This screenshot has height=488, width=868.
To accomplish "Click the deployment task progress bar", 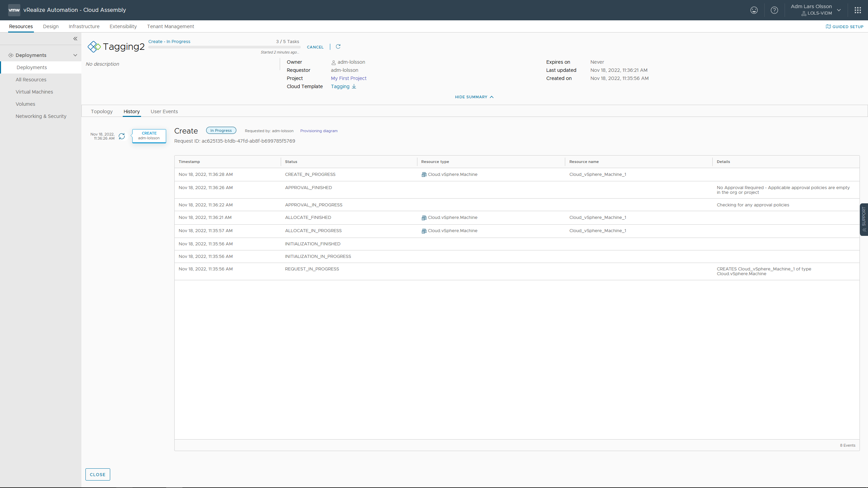I will coord(224,47).
